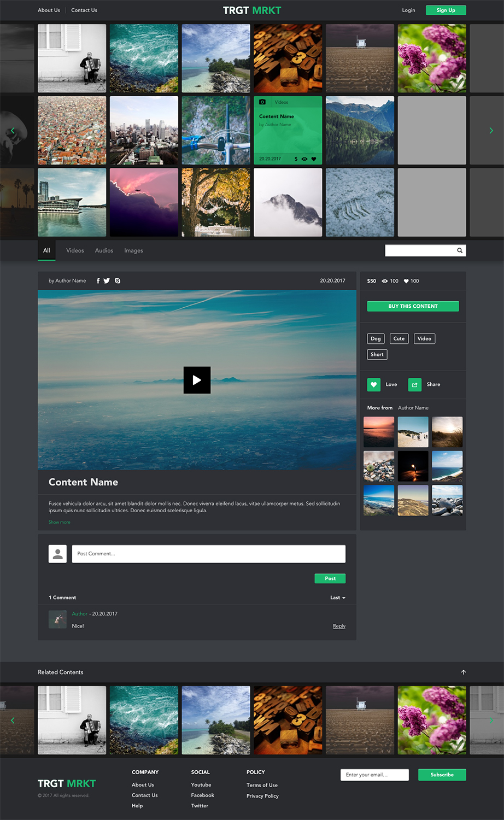Open the accordion player thumbnail in top gallery

point(72,58)
